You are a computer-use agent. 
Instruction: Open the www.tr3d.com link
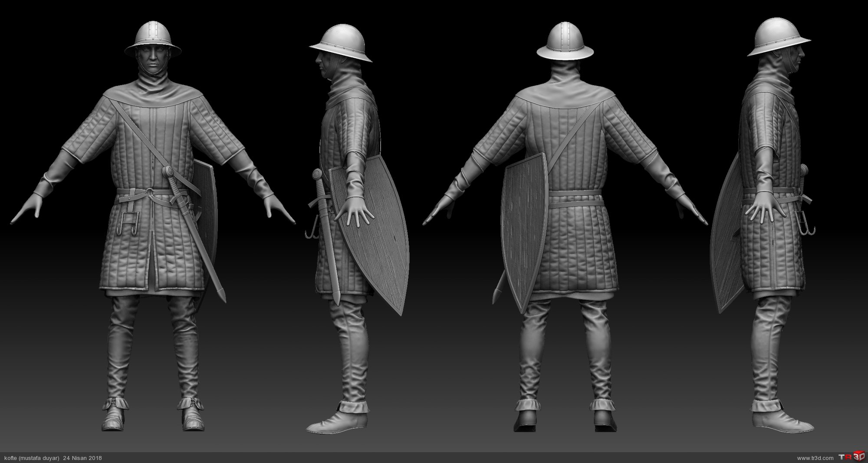(x=815, y=458)
